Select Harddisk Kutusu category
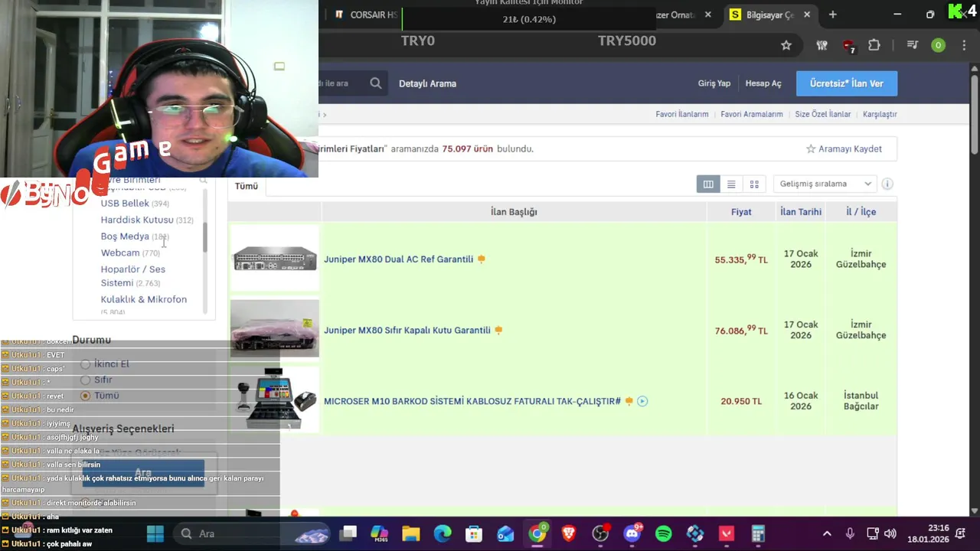The image size is (980, 551). click(137, 220)
